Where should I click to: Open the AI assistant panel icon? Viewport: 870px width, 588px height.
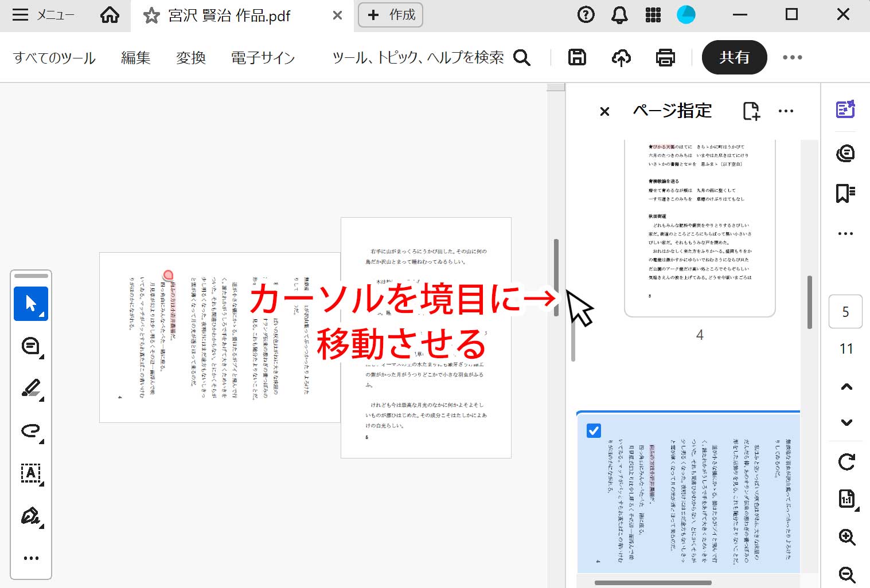(846, 109)
